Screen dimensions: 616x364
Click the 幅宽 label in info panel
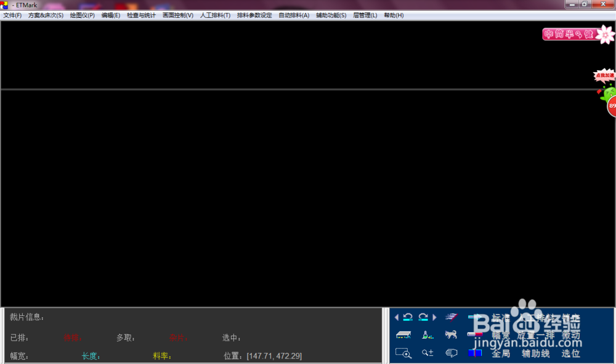coord(19,356)
